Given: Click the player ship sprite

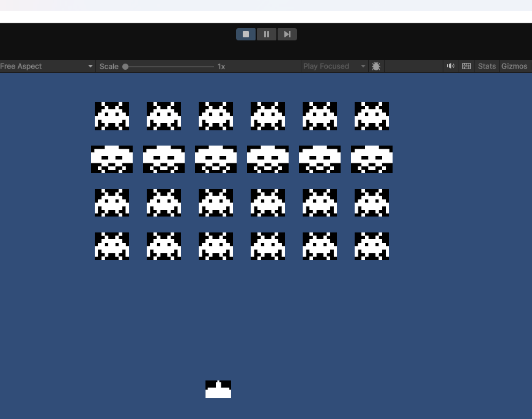Looking at the screenshot, I should (218, 390).
